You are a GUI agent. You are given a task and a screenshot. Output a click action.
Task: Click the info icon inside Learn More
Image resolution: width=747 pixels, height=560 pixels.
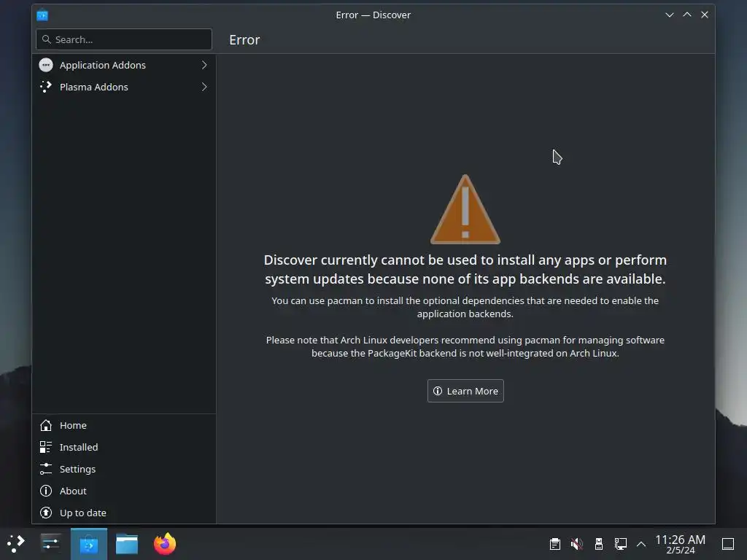(438, 391)
